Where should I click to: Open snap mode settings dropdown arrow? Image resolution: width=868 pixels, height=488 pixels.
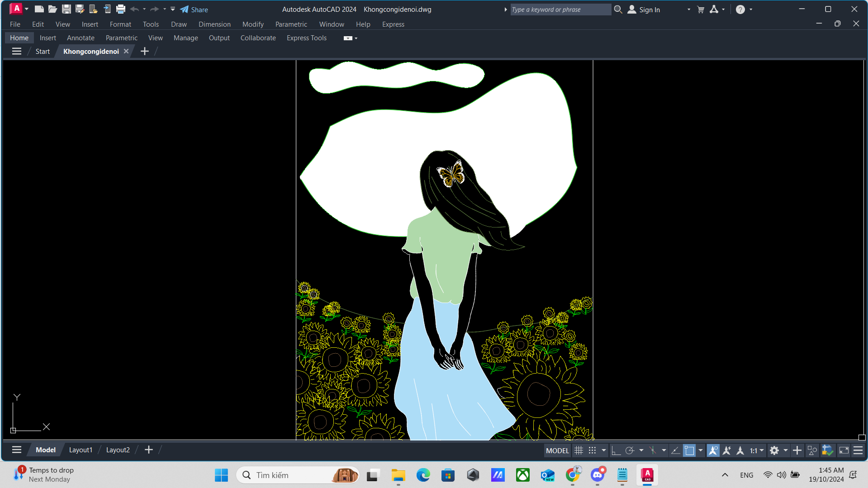coord(603,450)
